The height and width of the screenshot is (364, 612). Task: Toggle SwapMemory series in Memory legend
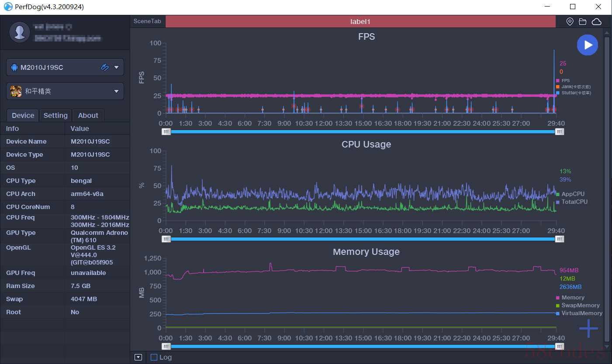click(580, 306)
